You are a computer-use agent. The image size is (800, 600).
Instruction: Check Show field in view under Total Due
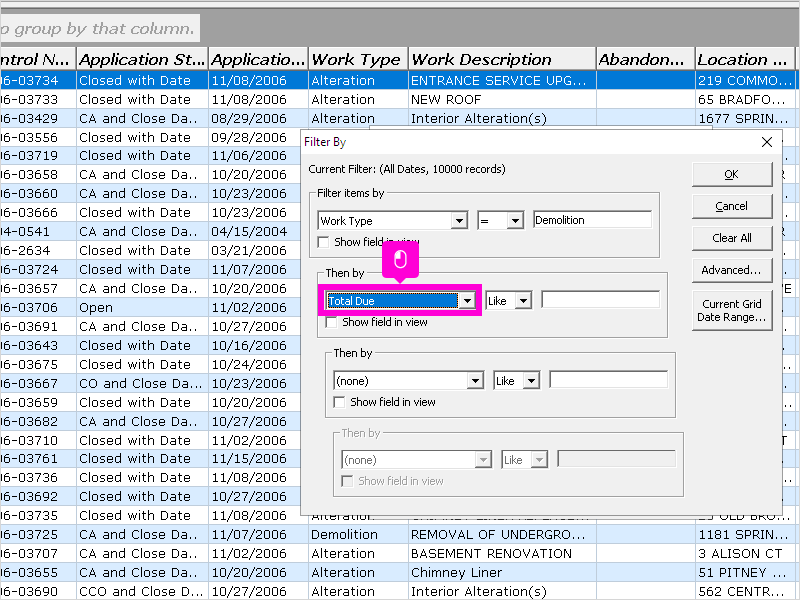tap(332, 322)
